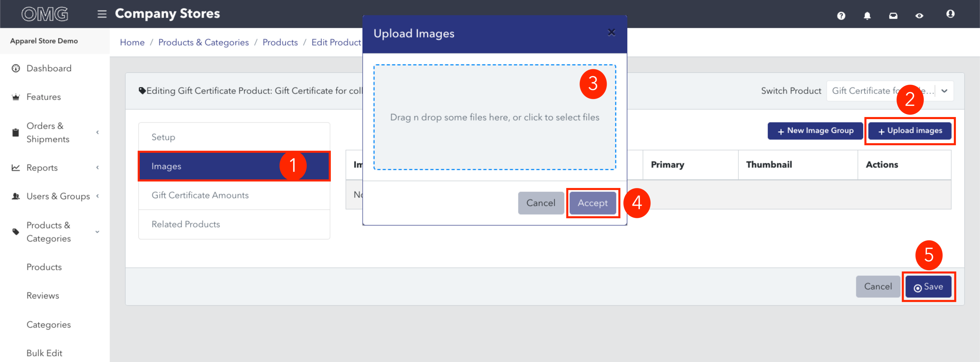Expand Orders & Shipments chevron
The height and width of the screenshot is (362, 980).
pyautogui.click(x=97, y=132)
